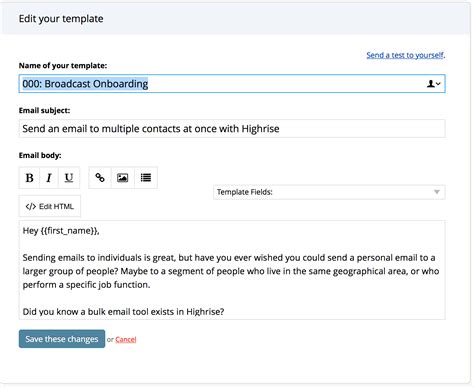Save these changes to the template
Viewport: 474px width, 388px height.
(x=62, y=339)
